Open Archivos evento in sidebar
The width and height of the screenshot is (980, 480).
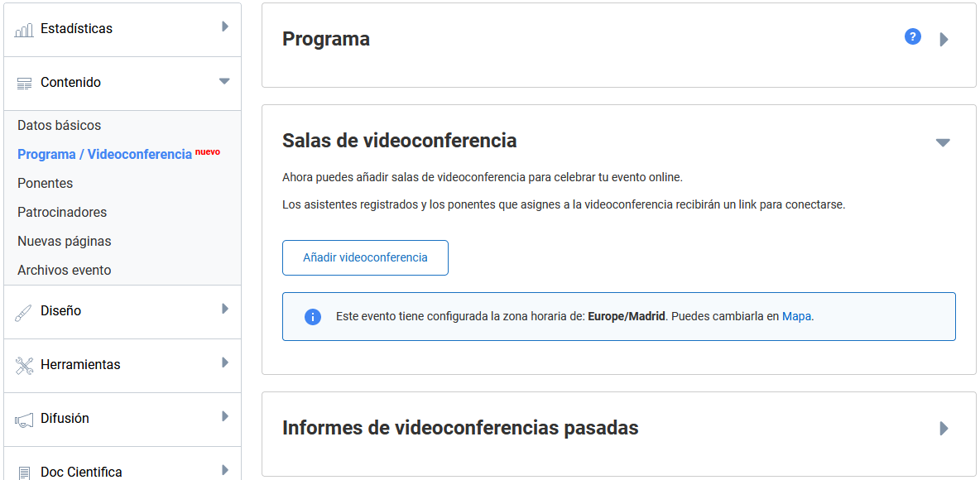(x=64, y=271)
